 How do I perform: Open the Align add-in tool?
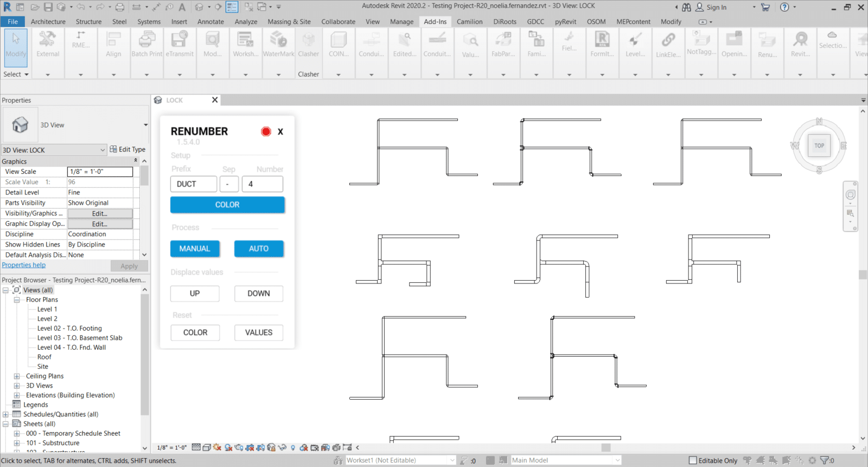(113, 45)
